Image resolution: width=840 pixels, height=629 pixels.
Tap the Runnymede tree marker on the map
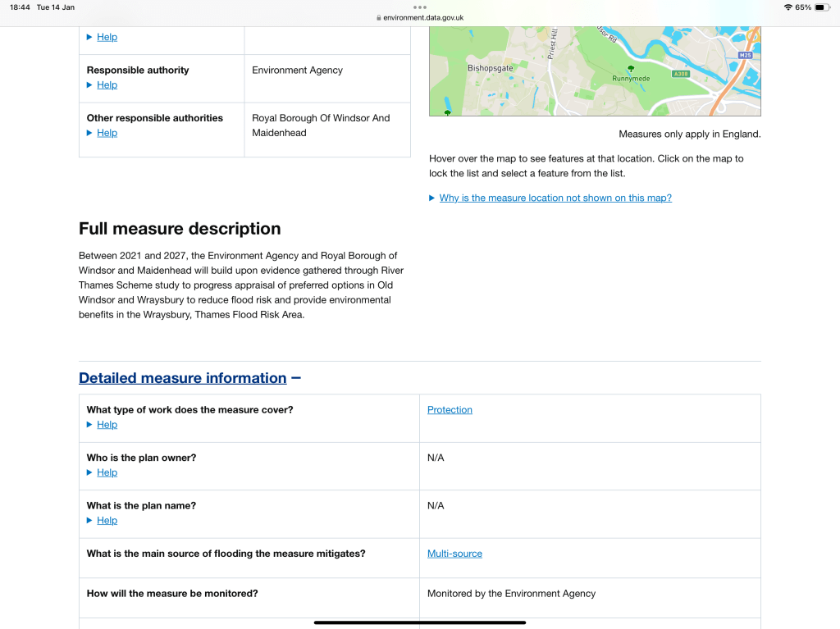(x=630, y=69)
